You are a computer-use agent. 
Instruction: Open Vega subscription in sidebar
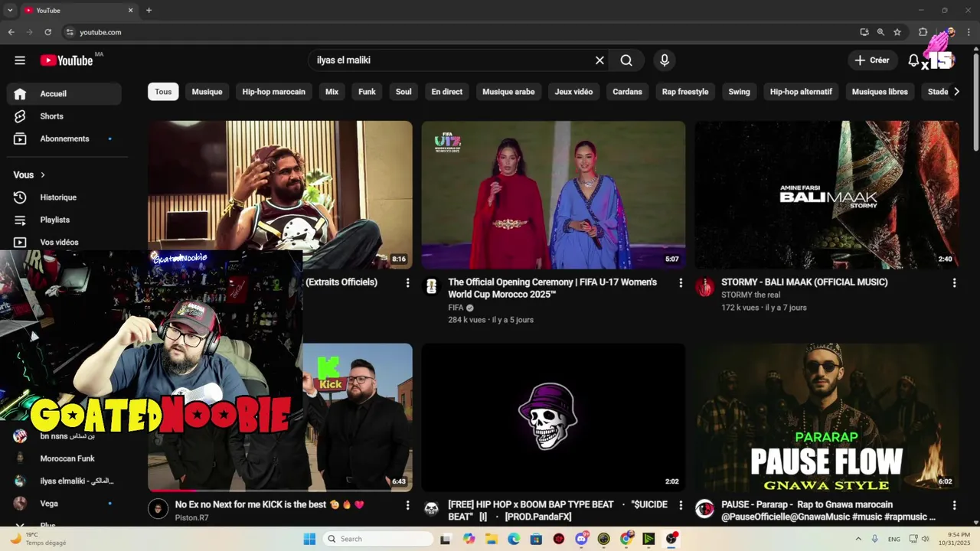[x=64, y=504]
